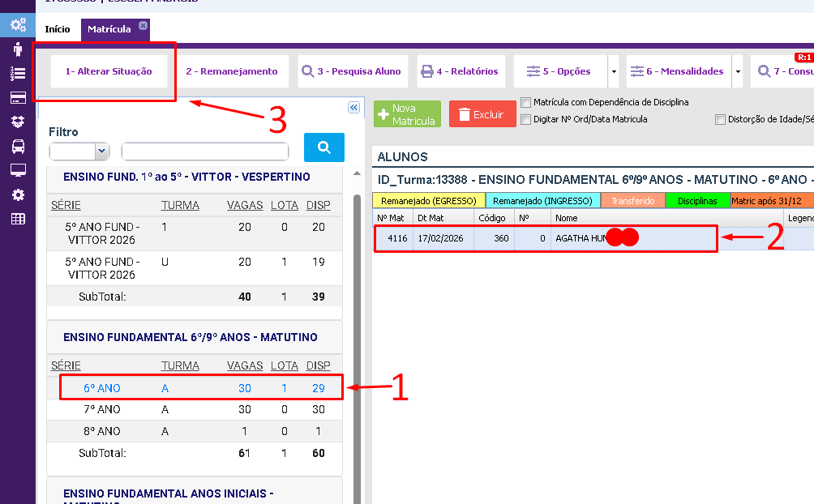The width and height of the screenshot is (814, 504).
Task: Expand the arrow beside 6 - Mensalidades
Action: 738,72
